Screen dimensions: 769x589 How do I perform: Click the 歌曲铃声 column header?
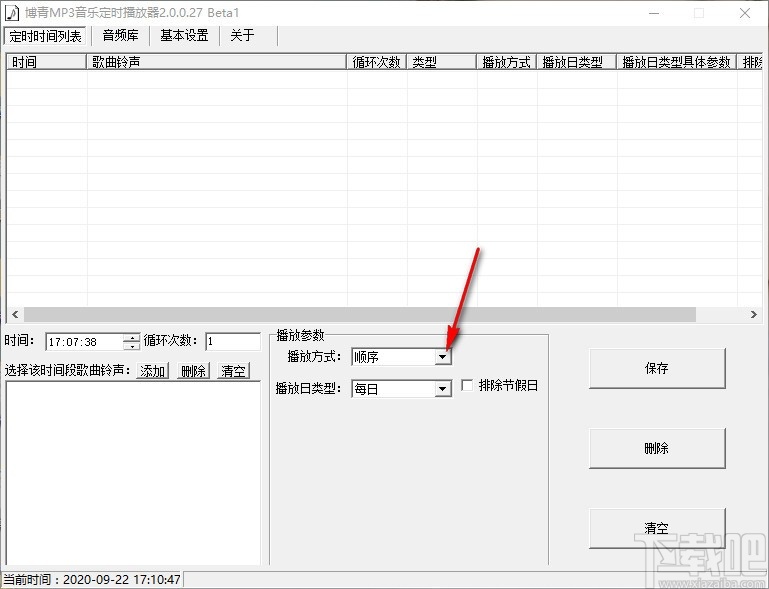[217, 62]
